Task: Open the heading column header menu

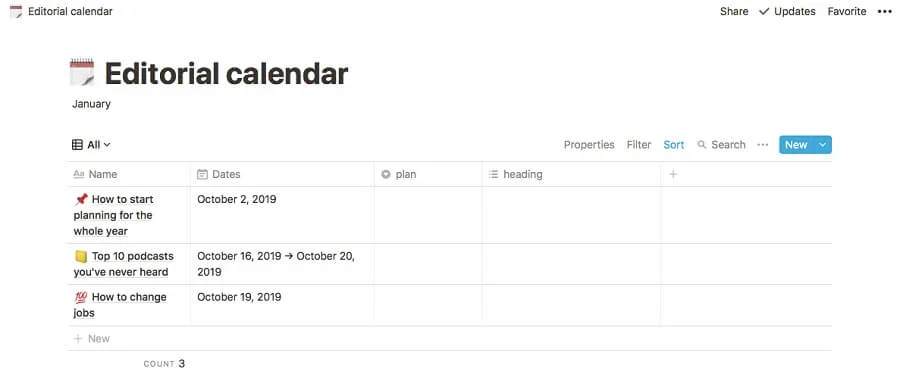Action: click(x=572, y=174)
